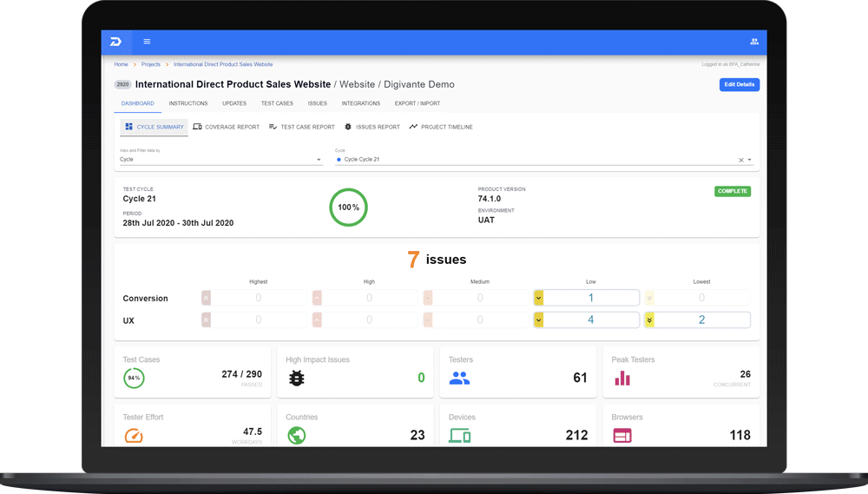Click the Browsers window icon
The width and height of the screenshot is (868, 494).
(622, 436)
